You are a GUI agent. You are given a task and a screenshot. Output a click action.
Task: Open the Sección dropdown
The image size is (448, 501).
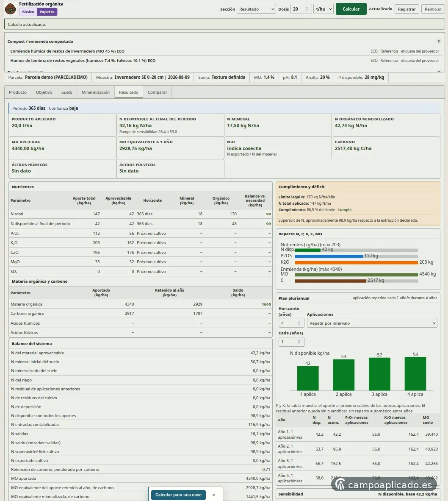(x=256, y=9)
